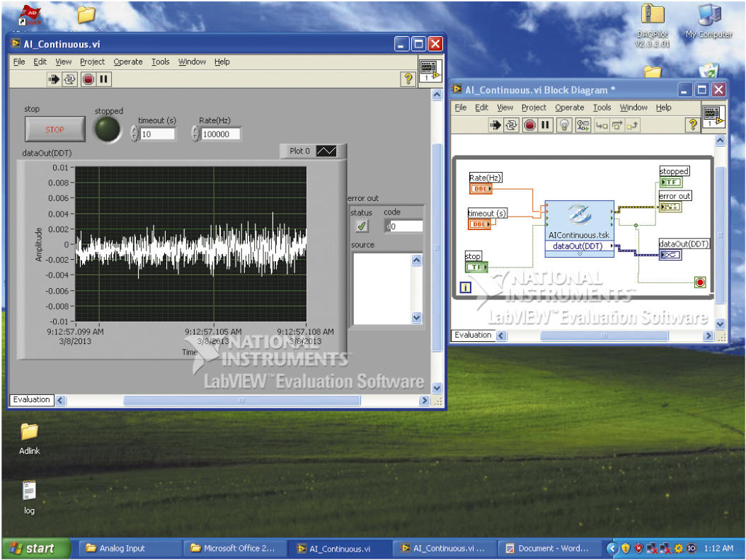Open the Tools menu in front panel window
The height and width of the screenshot is (560, 746).
pyautogui.click(x=161, y=62)
